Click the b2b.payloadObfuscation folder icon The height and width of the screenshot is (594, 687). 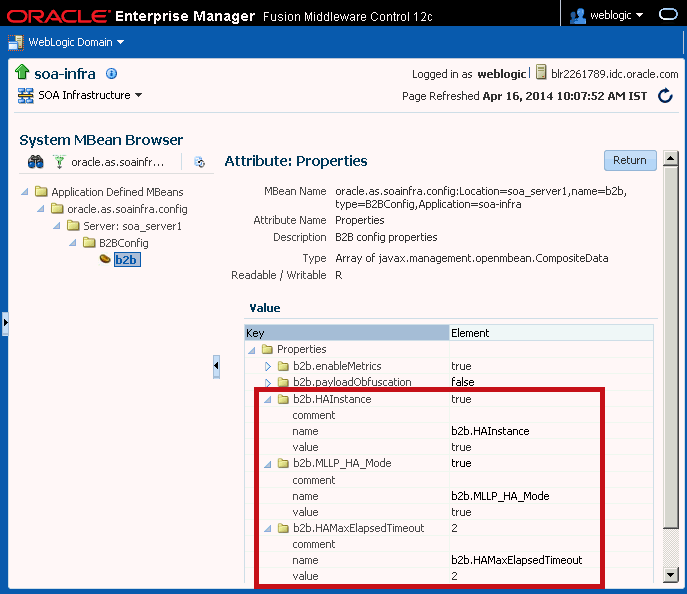coord(283,382)
